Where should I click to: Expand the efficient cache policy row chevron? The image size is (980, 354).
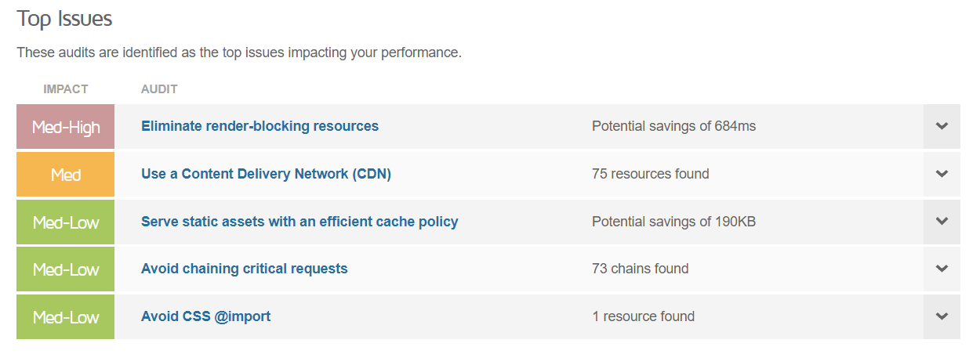(942, 222)
